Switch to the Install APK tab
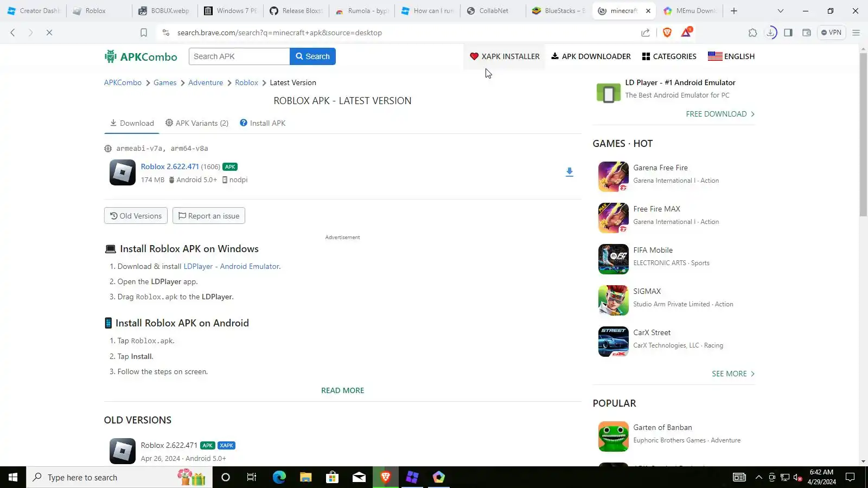This screenshot has width=868, height=488. point(263,123)
